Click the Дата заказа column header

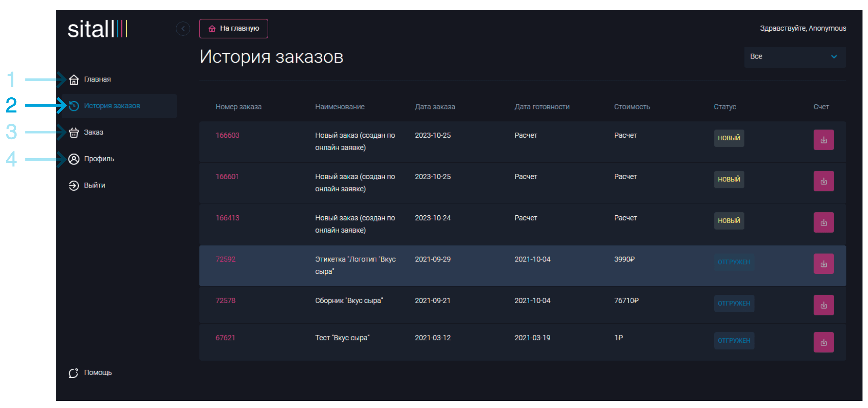pos(435,107)
